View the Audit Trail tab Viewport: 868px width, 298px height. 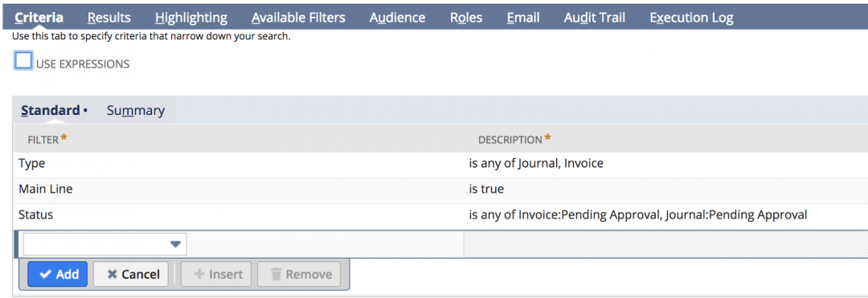pos(595,18)
